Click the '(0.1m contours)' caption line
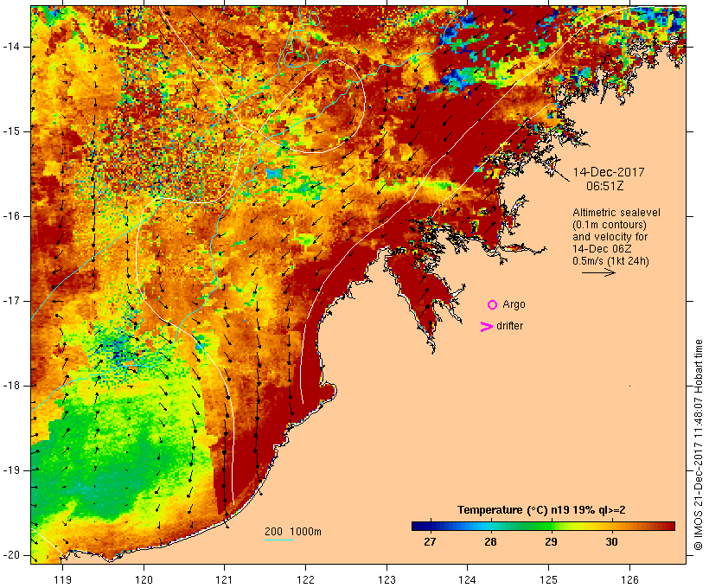Image resolution: width=709 pixels, height=588 pixels. [x=609, y=225]
